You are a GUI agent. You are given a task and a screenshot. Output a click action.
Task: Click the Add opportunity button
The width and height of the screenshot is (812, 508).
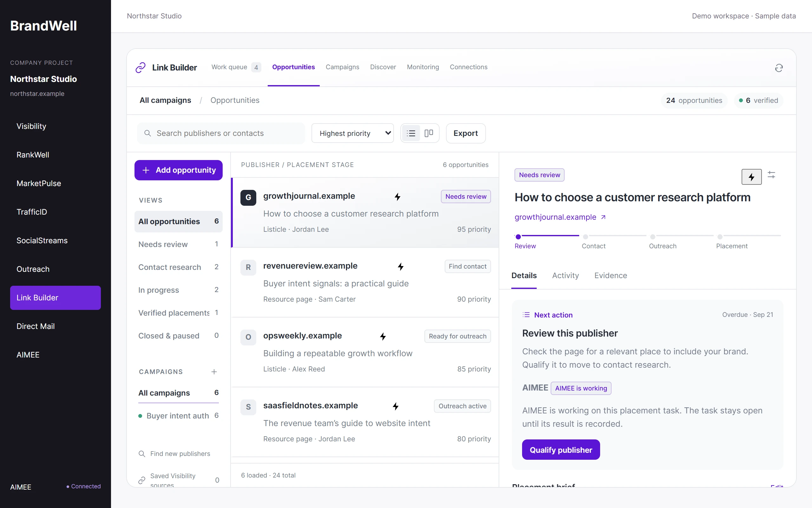pyautogui.click(x=179, y=170)
